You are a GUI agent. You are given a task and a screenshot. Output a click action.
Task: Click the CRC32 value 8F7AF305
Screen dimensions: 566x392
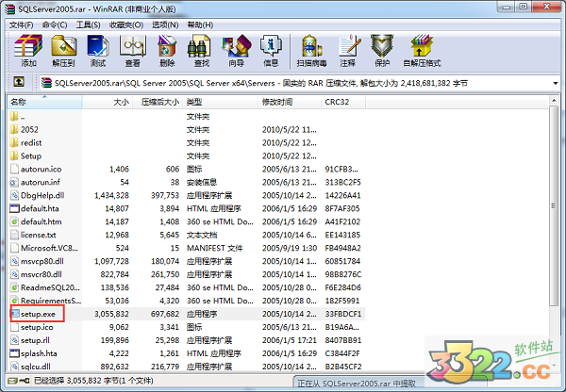point(342,208)
